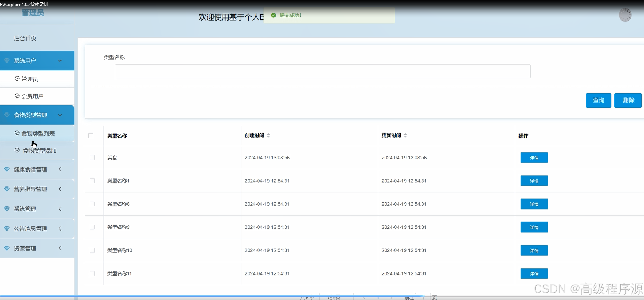The width and height of the screenshot is (644, 300).
Task: Click check-circle icon beside 管理员
Action: (x=17, y=79)
